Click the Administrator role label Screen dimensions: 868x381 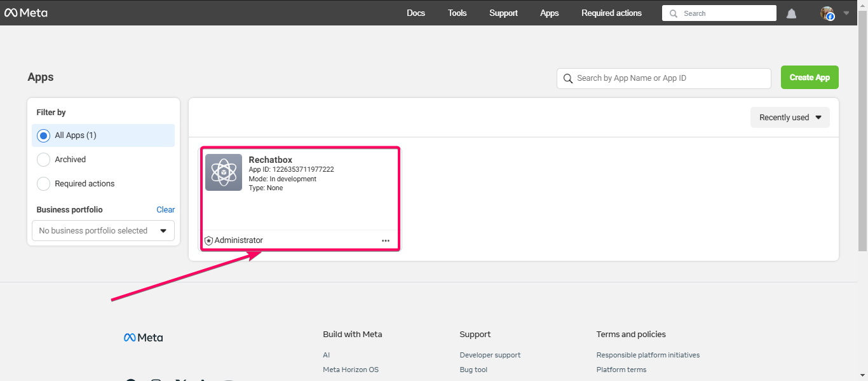point(238,240)
